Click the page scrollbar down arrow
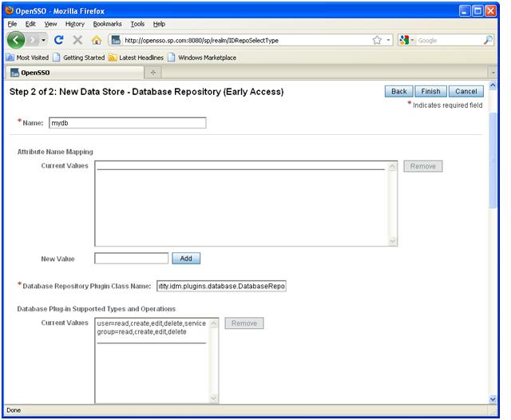511x420 pixels. tap(493, 399)
